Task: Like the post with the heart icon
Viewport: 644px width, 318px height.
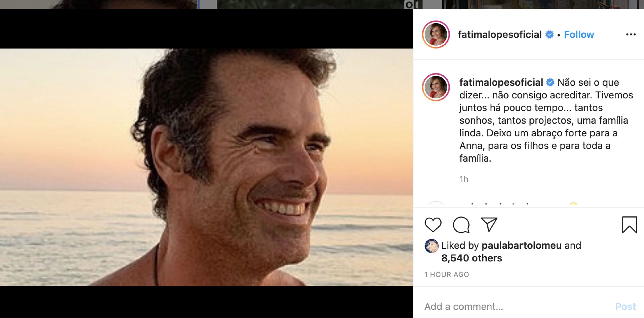Action: tap(433, 224)
